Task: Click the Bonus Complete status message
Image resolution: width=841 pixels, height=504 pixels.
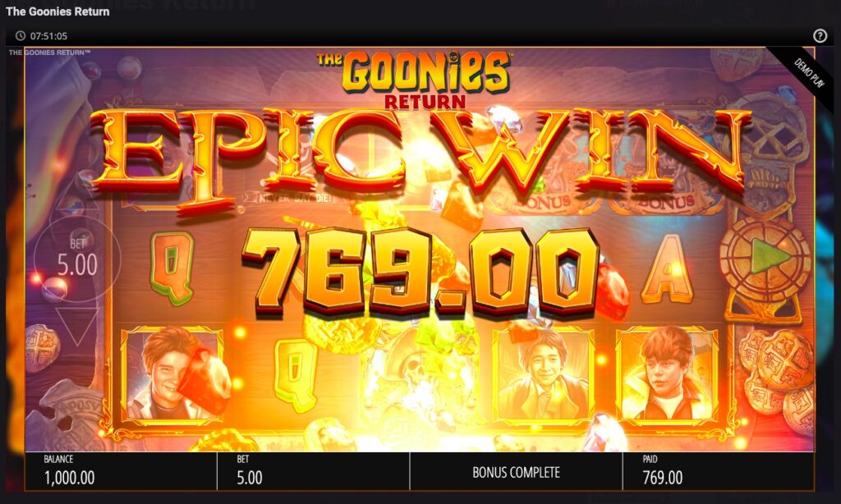Action: tap(516, 472)
